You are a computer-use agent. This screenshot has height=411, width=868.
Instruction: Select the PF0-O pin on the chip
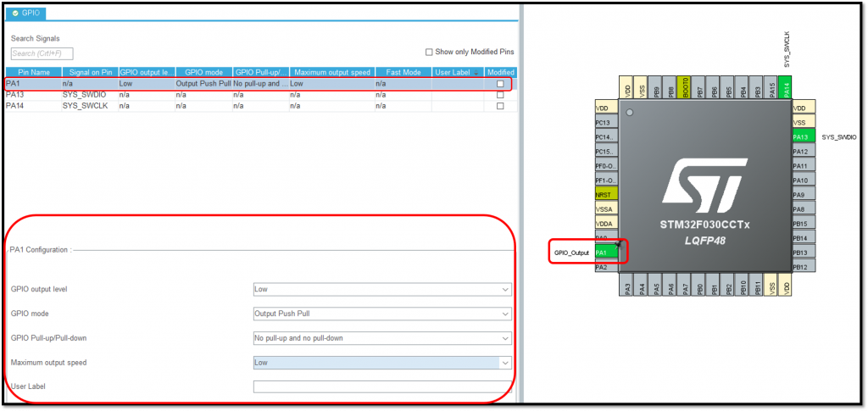click(x=607, y=166)
